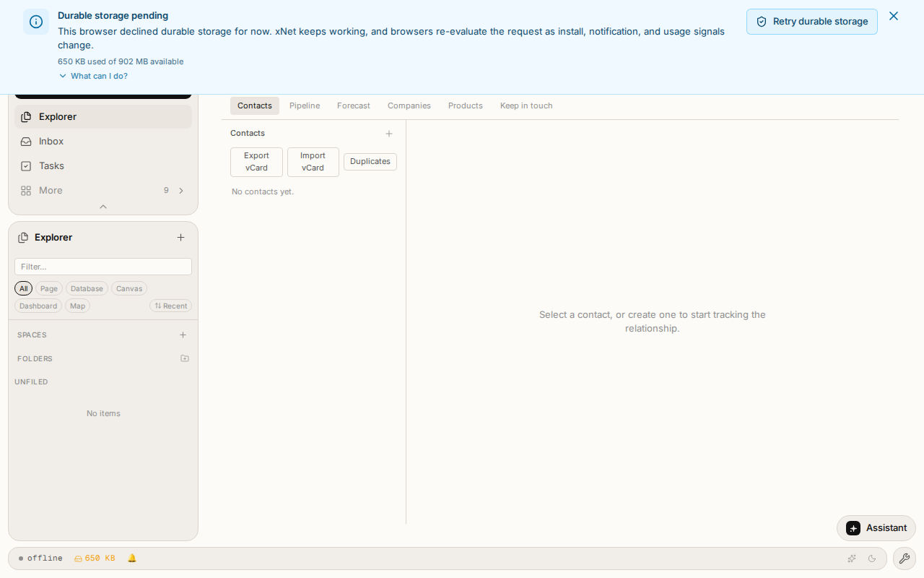Click the sparkle icon in the status bar
924x578 pixels.
852,558
